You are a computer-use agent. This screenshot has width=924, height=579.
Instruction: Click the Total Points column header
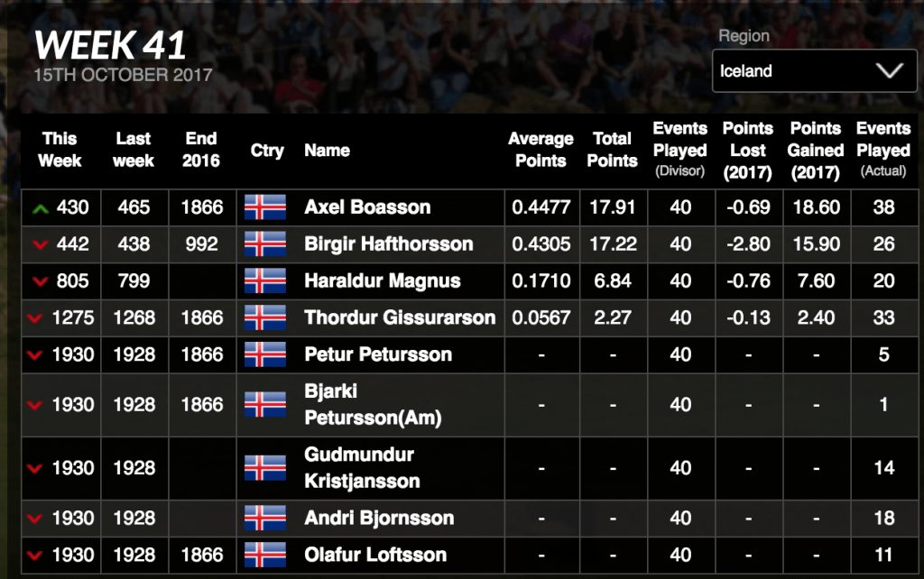pos(612,150)
